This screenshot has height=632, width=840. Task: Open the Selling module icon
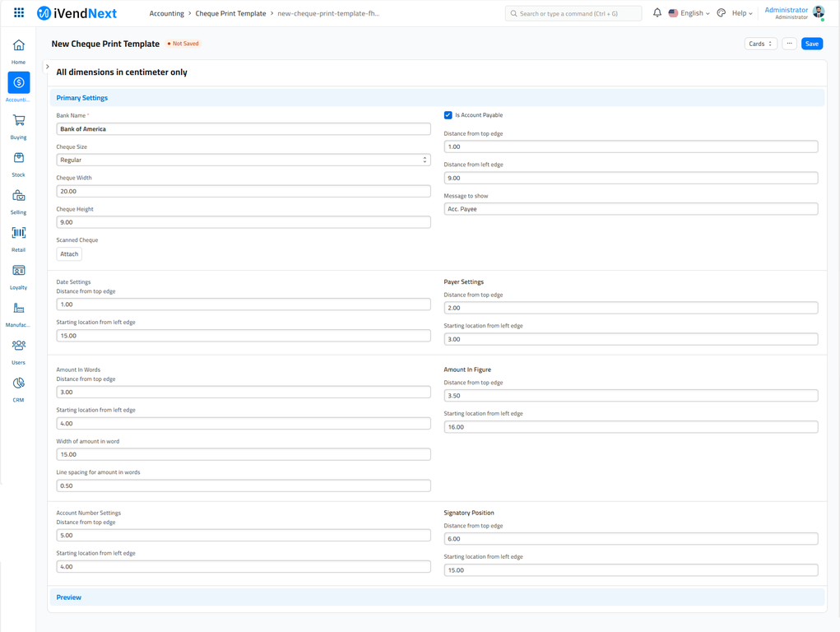[18, 196]
